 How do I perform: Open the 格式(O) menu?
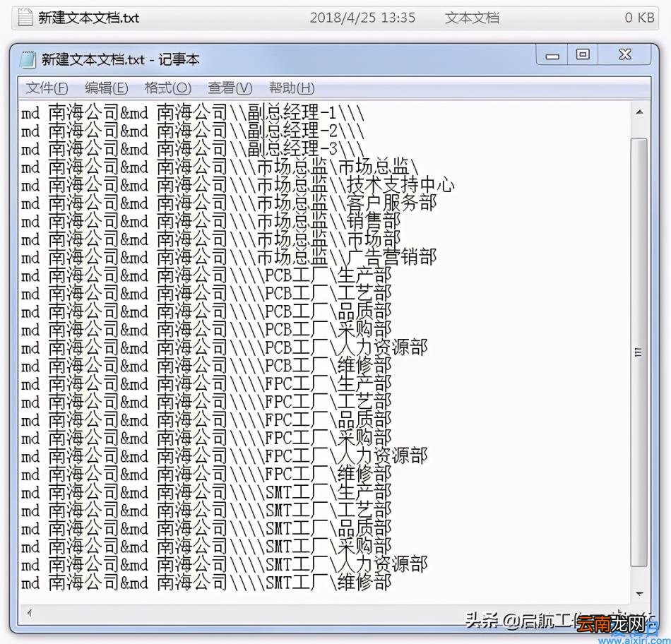167,88
